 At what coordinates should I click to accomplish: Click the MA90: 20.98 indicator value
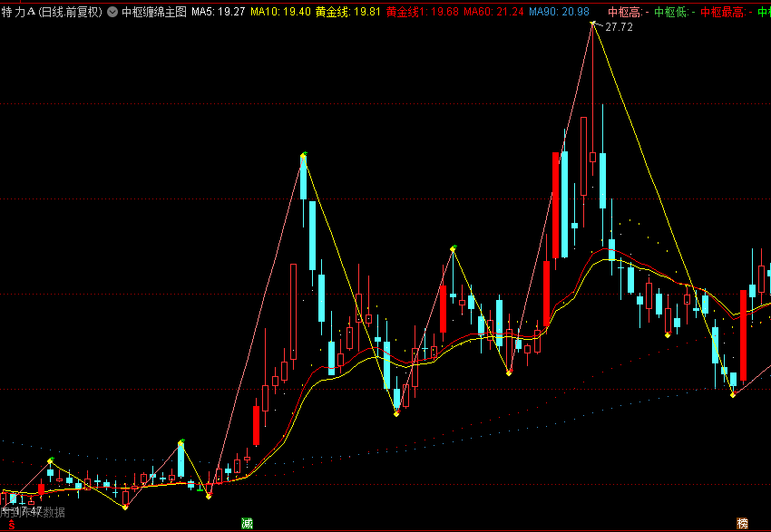[559, 12]
